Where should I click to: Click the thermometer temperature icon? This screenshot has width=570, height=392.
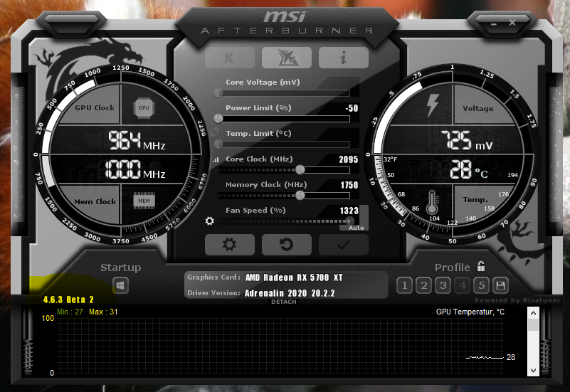(x=432, y=203)
